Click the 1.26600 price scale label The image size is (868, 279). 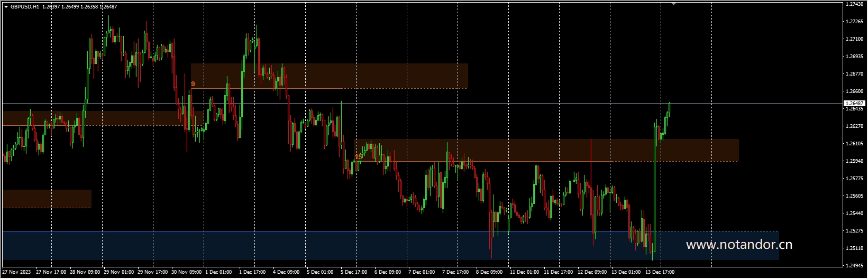[x=855, y=91]
